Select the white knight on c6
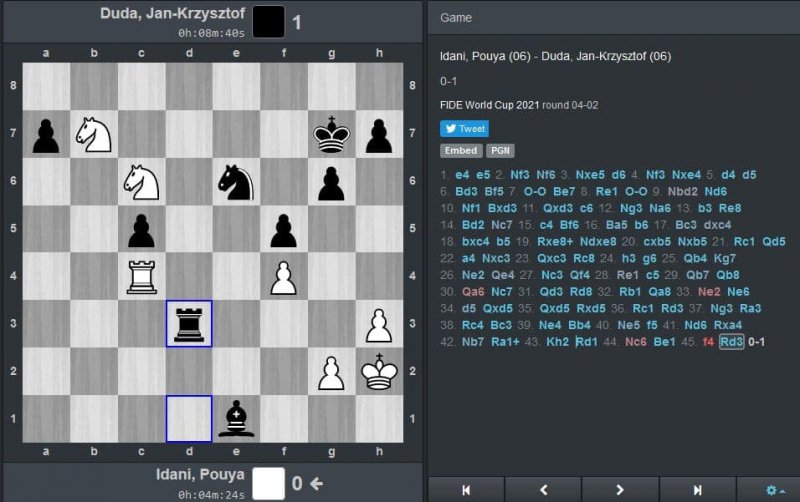Viewport: 800px width, 502px height. click(141, 182)
